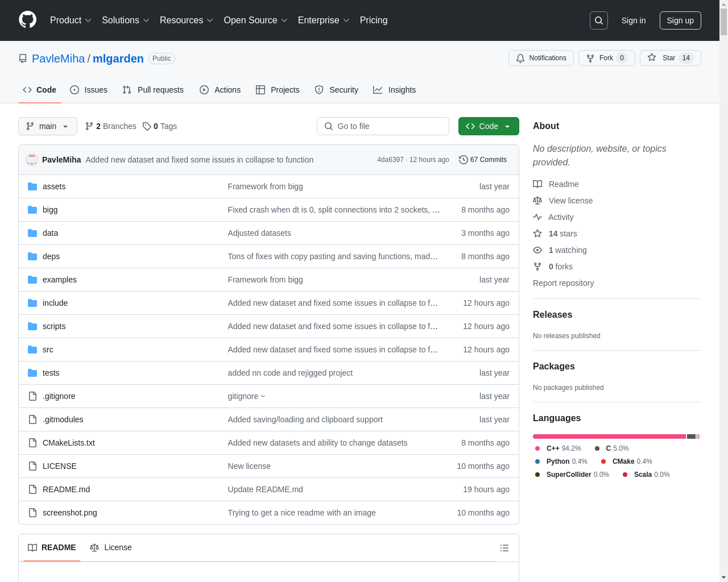Expand the green Code dropdown
The height and width of the screenshot is (582, 728).
click(489, 126)
